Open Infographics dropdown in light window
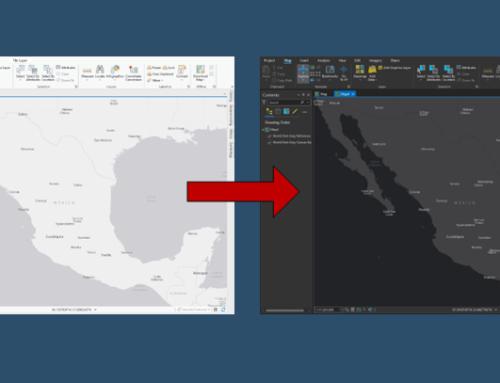Image resolution: width=500 pixels, height=383 pixels. click(x=115, y=80)
